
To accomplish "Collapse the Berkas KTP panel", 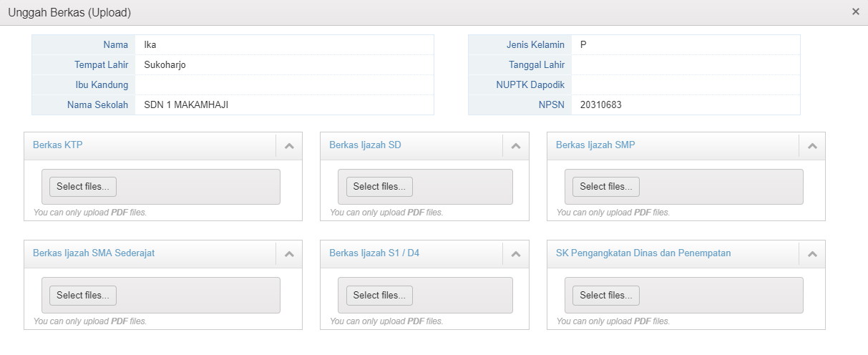I will [x=289, y=145].
